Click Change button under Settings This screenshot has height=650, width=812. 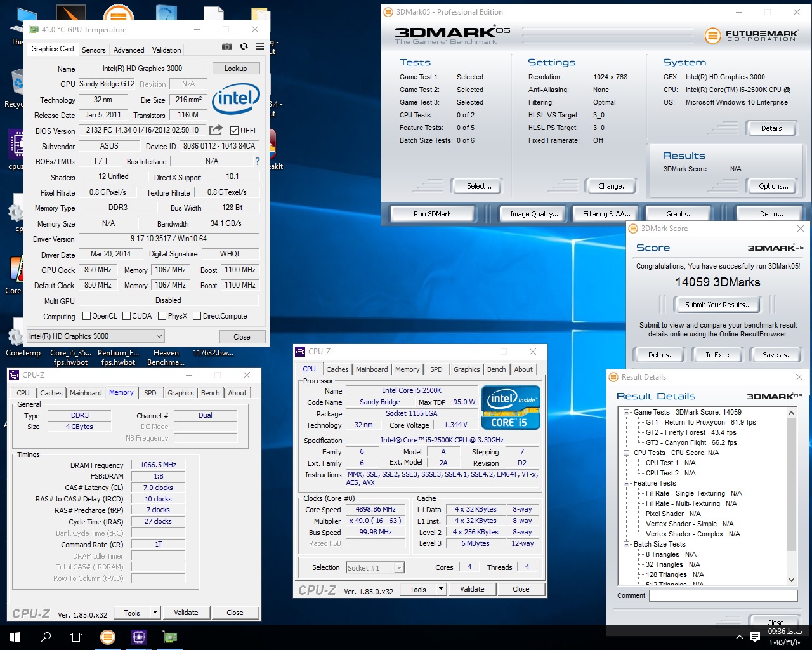613,186
